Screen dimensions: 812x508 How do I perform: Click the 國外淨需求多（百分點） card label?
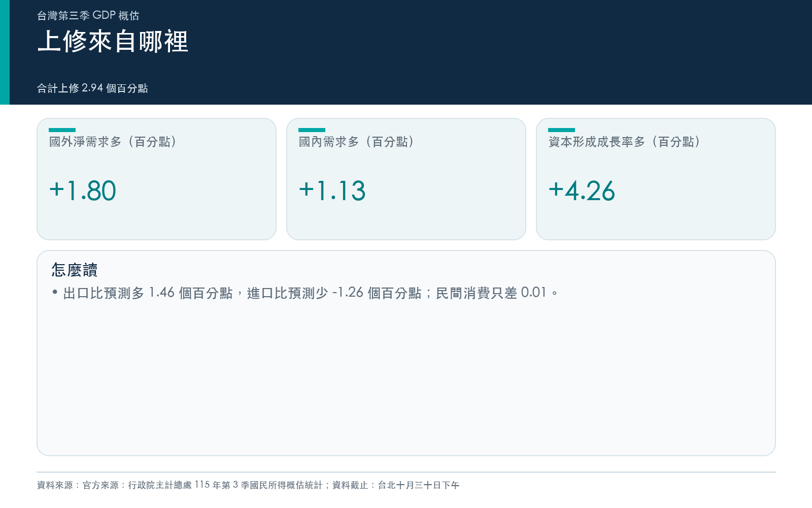click(x=113, y=142)
